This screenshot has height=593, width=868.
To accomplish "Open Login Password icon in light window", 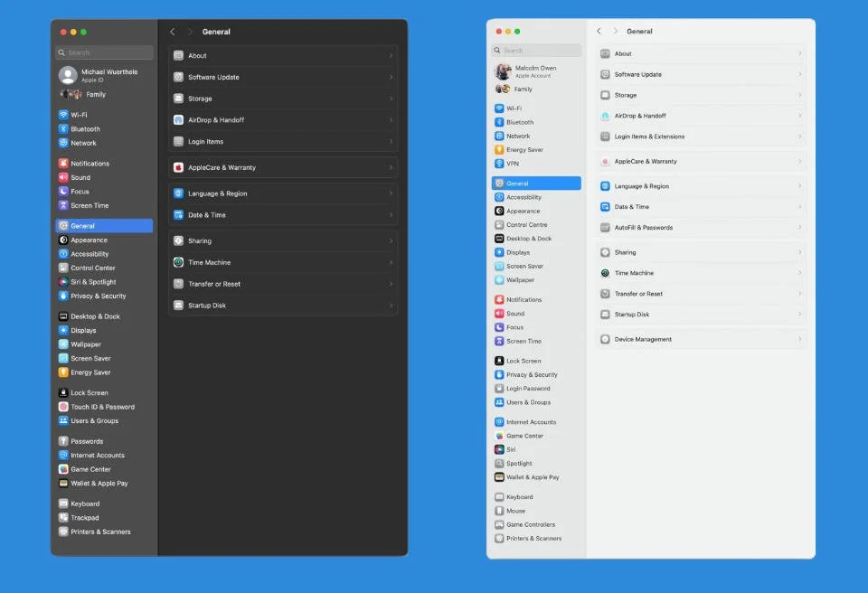I will coord(499,388).
